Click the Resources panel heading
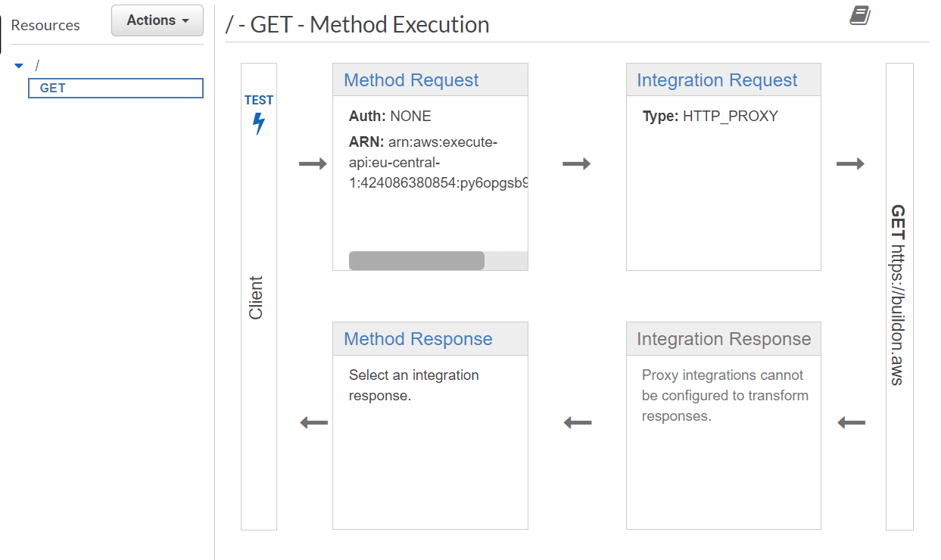This screenshot has height=560, width=941. pyautogui.click(x=45, y=25)
